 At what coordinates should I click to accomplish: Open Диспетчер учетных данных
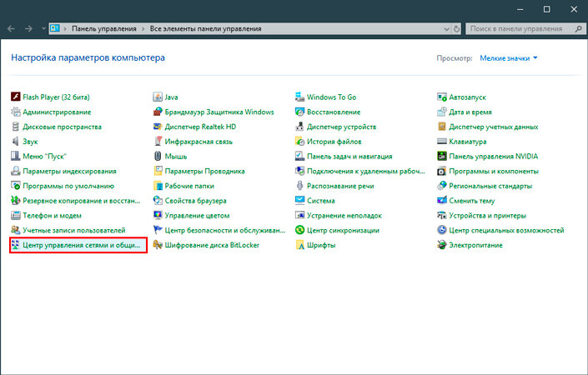tap(488, 127)
